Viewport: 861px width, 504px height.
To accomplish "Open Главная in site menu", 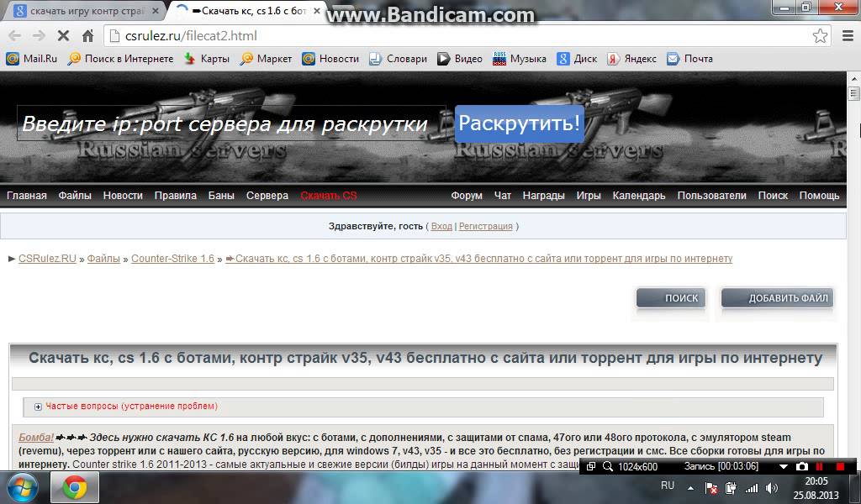I will pos(26,195).
